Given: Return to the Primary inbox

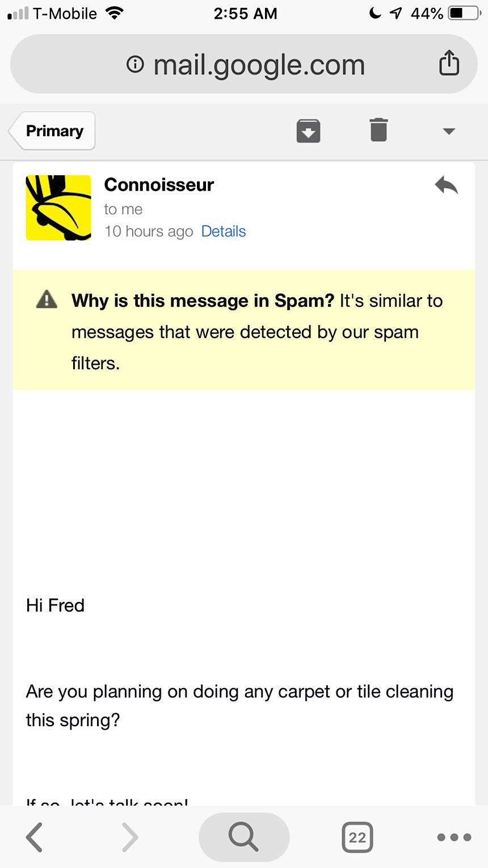Looking at the screenshot, I should coord(53,131).
